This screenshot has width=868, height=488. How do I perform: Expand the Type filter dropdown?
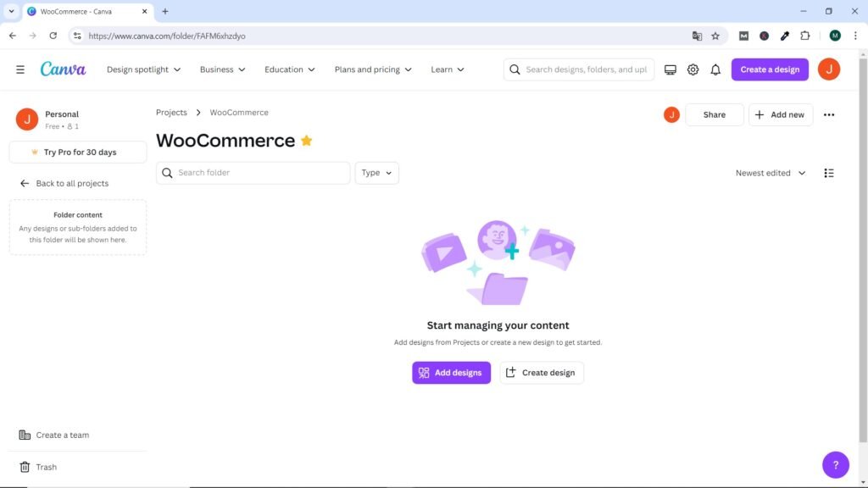pos(376,173)
